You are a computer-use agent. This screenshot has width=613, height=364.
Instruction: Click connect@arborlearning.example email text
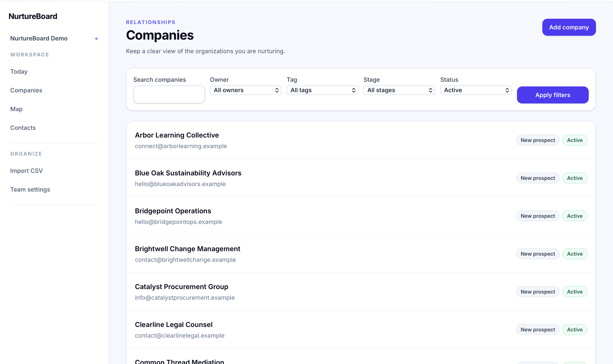pos(181,146)
